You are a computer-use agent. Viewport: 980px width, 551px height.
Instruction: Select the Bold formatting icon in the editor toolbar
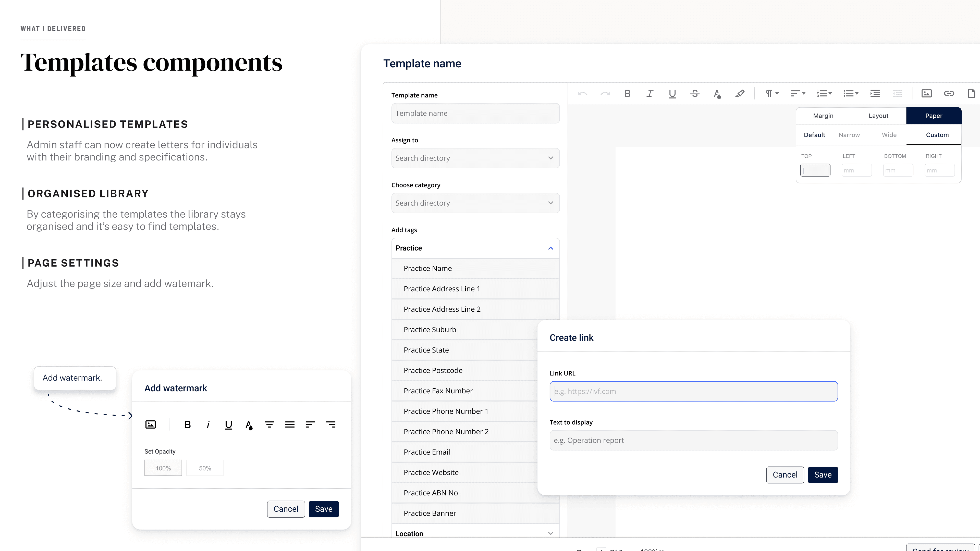pos(627,93)
